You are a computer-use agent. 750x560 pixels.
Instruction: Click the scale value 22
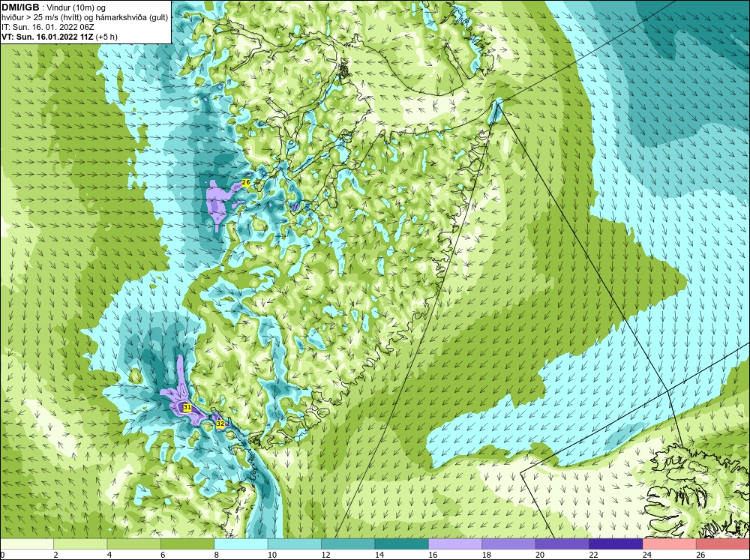(x=593, y=555)
